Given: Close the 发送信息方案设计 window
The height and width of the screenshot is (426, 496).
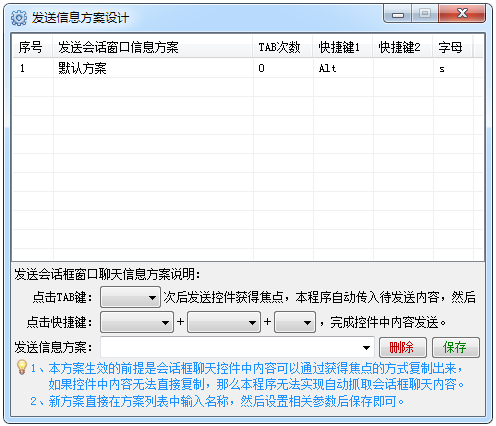Looking at the screenshot, I should [x=462, y=14].
